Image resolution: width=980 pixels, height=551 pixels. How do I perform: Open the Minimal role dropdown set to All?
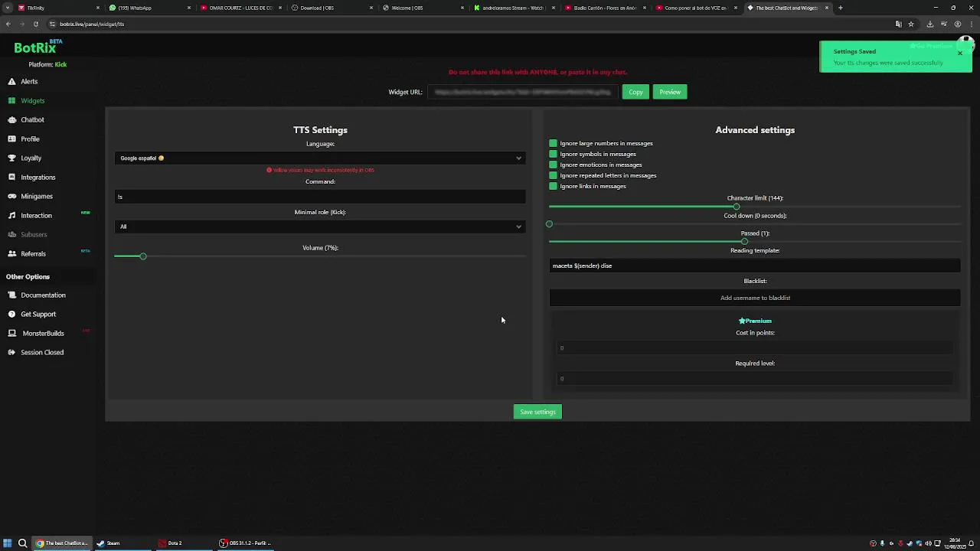tap(320, 227)
